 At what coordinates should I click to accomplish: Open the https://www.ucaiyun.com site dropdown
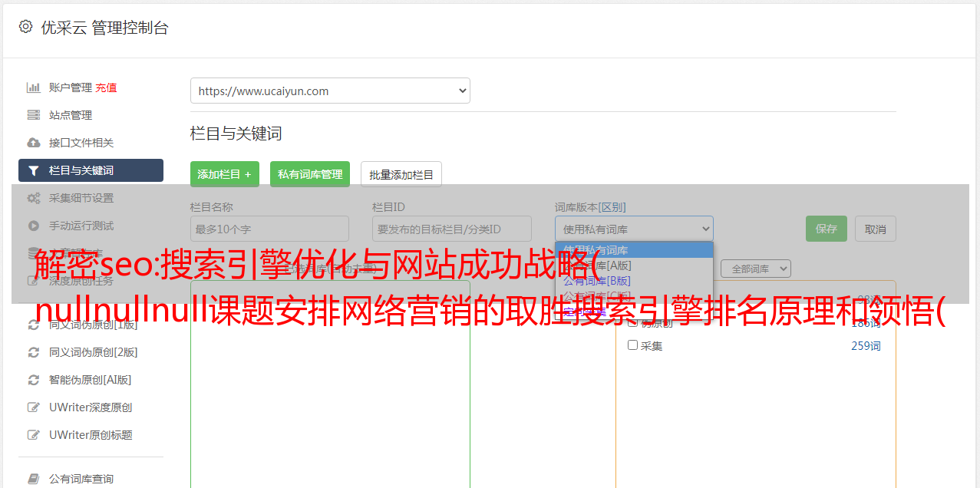pyautogui.click(x=330, y=91)
